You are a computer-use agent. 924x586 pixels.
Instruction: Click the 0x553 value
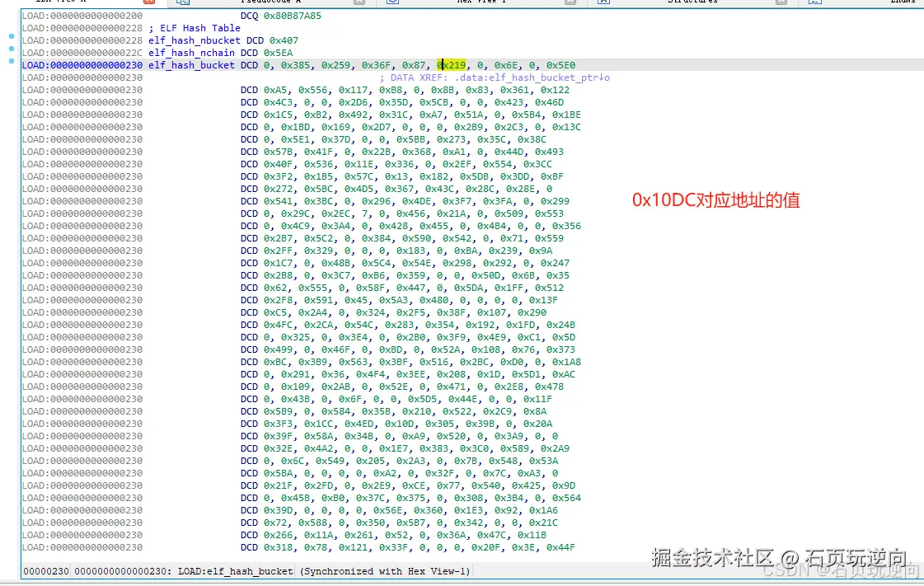tap(549, 213)
